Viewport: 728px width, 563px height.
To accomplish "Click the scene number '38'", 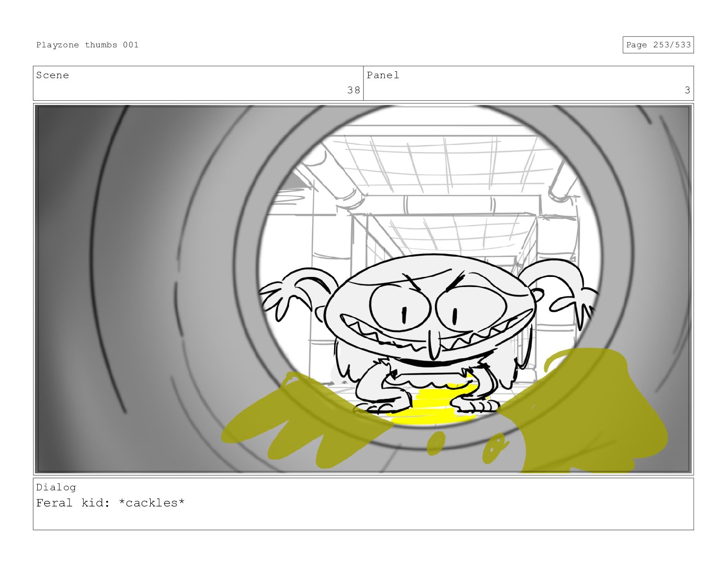I will (x=353, y=90).
